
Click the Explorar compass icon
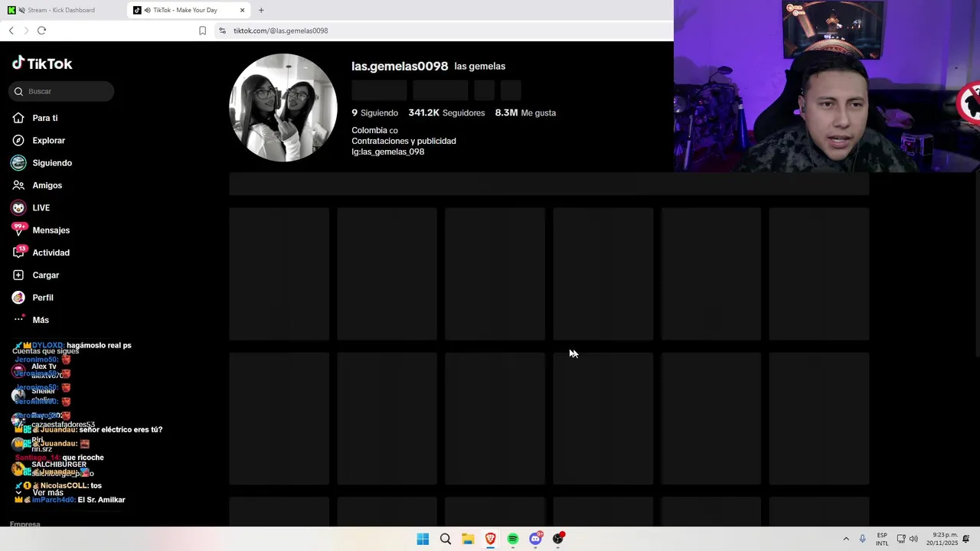[18, 140]
